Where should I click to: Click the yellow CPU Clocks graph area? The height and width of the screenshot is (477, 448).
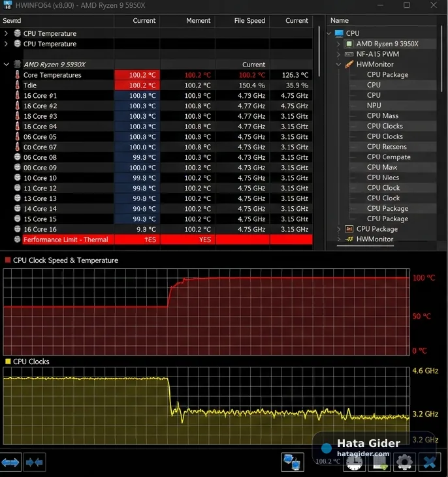206,405
